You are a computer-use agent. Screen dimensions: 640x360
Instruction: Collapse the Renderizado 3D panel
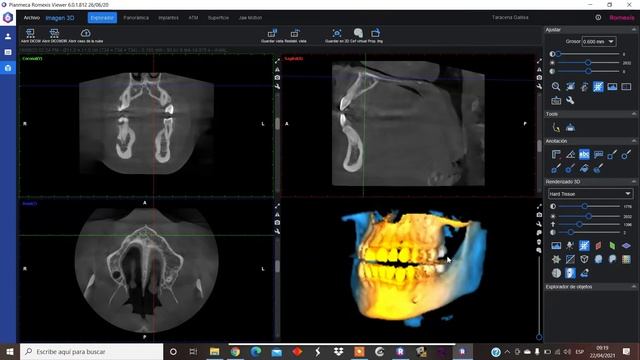(x=634, y=182)
